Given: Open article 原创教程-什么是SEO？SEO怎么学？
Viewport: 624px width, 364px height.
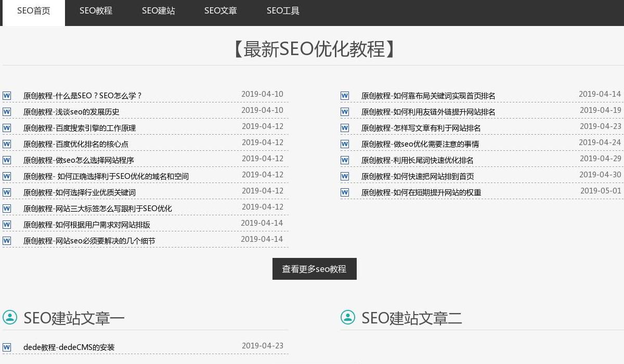Looking at the screenshot, I should click(x=83, y=96).
